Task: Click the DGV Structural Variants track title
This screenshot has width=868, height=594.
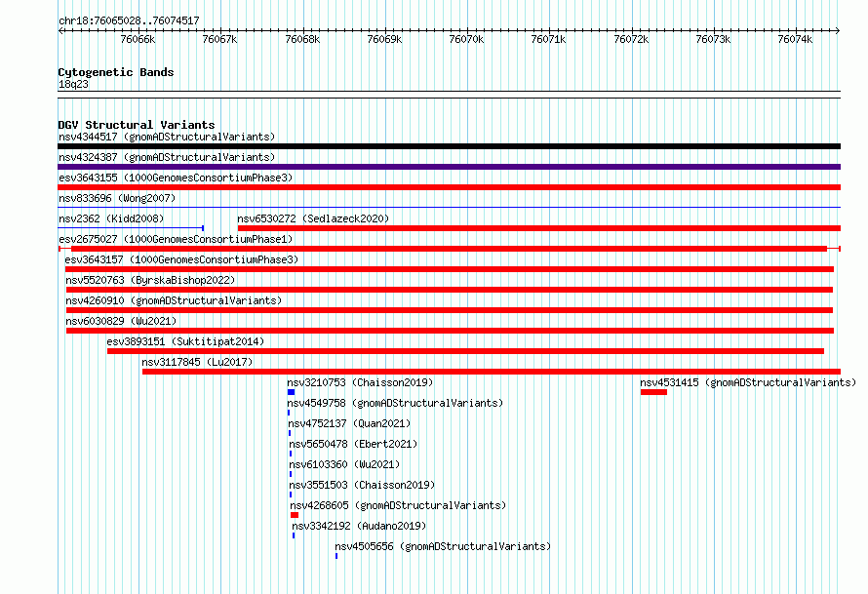Action: 137,125
